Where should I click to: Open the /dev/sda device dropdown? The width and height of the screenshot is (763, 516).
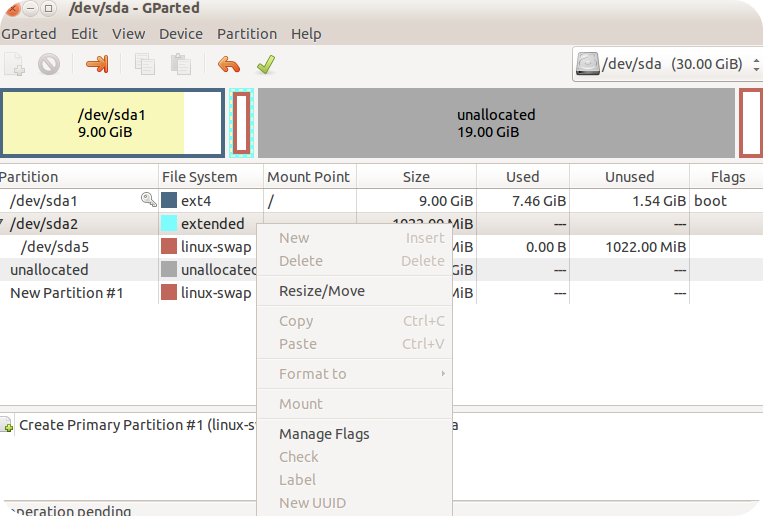coord(667,64)
